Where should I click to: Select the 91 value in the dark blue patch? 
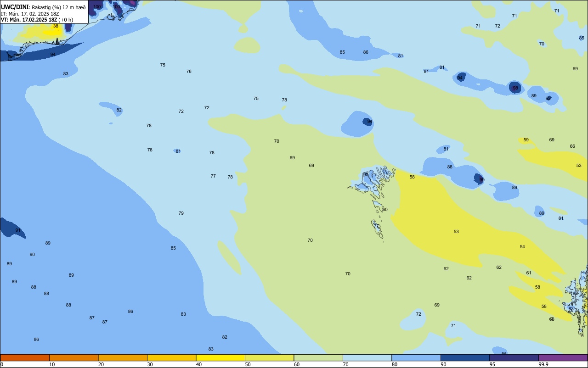18,230
